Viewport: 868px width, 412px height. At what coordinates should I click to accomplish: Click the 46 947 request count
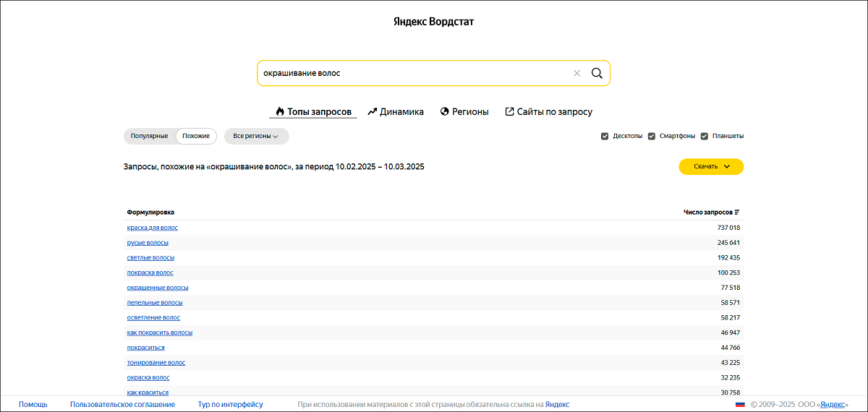[x=731, y=332]
